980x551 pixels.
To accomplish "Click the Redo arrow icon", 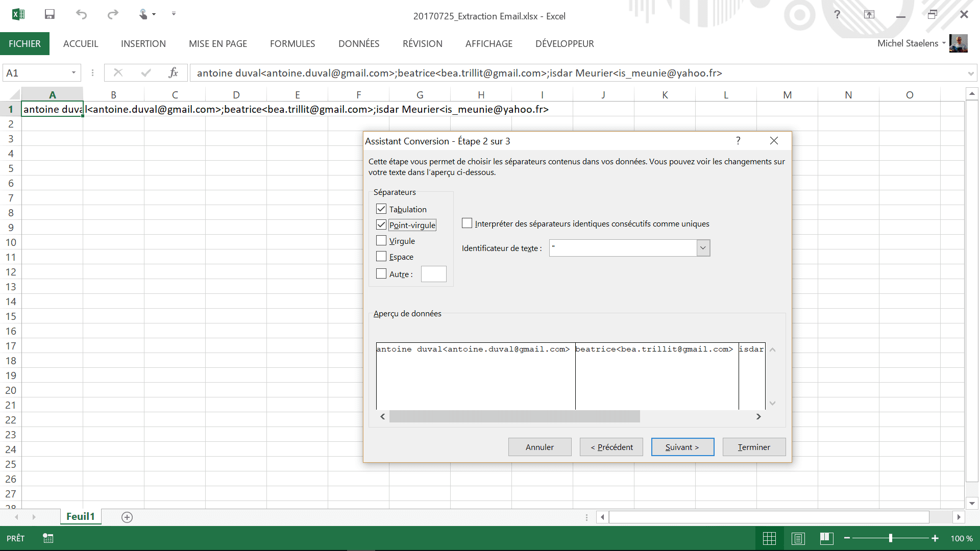I will 113,14.
